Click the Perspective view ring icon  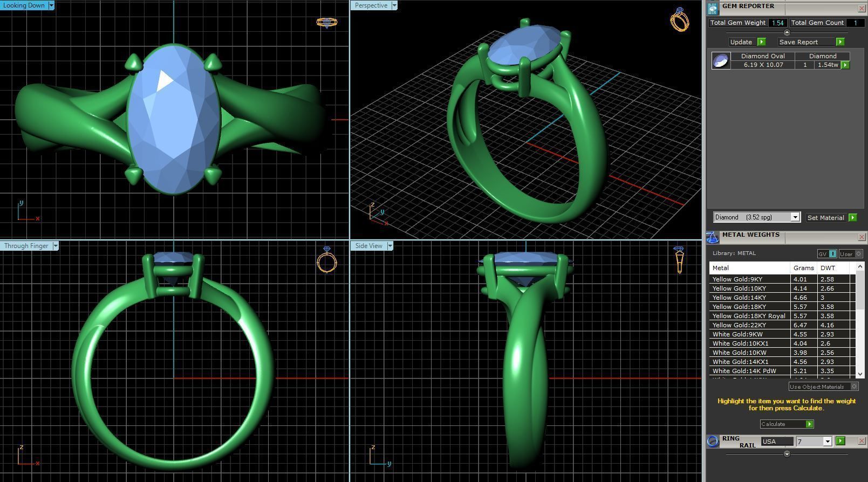680,19
